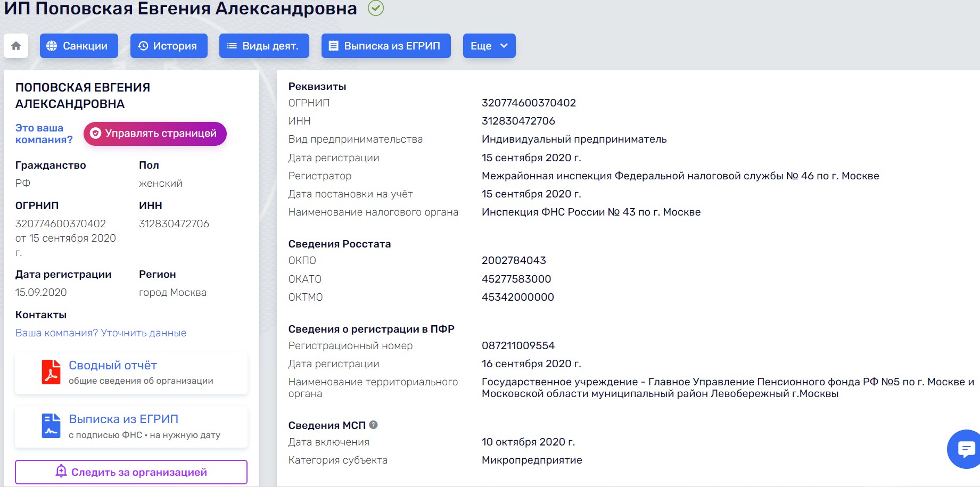This screenshot has height=487, width=980.
Task: Open the История section
Action: tap(169, 46)
